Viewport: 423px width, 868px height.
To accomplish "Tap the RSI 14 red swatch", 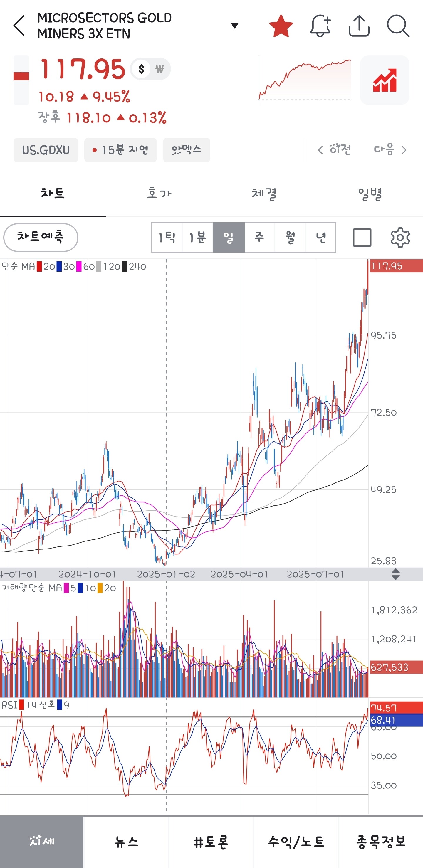I will [x=21, y=705].
